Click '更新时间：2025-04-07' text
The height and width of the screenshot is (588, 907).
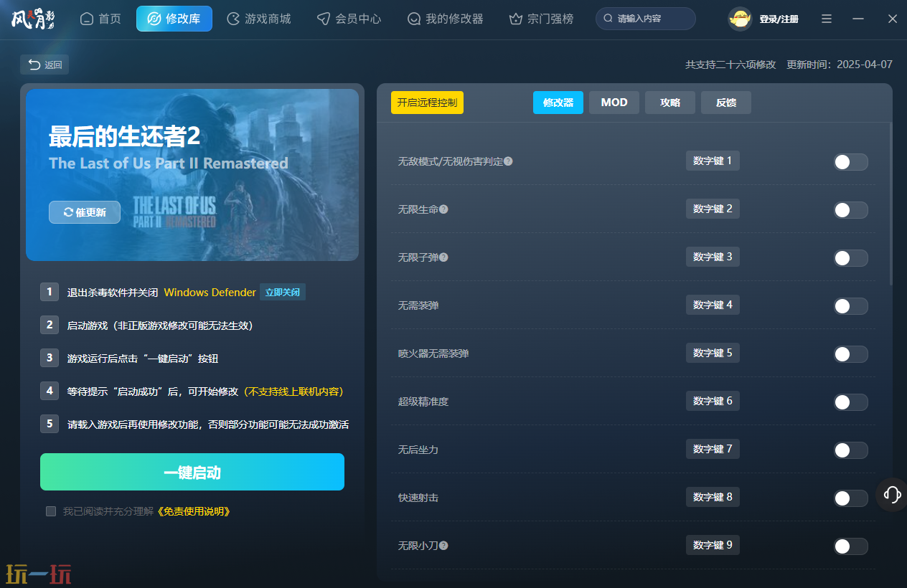click(840, 65)
